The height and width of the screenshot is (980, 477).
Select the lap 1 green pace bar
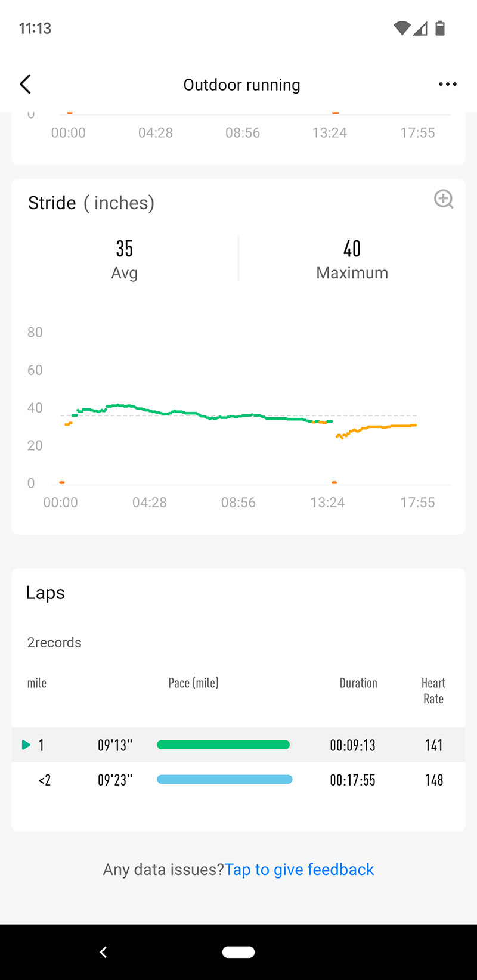pos(223,745)
